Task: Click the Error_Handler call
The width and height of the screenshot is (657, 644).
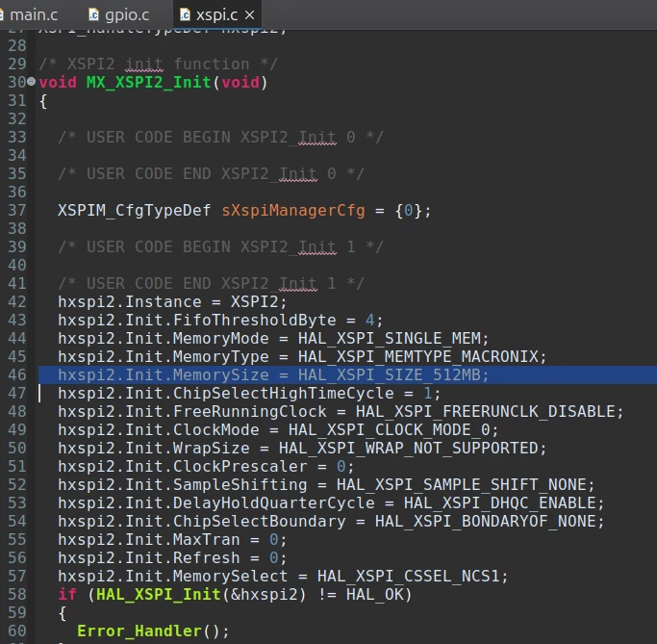Action: (x=139, y=631)
